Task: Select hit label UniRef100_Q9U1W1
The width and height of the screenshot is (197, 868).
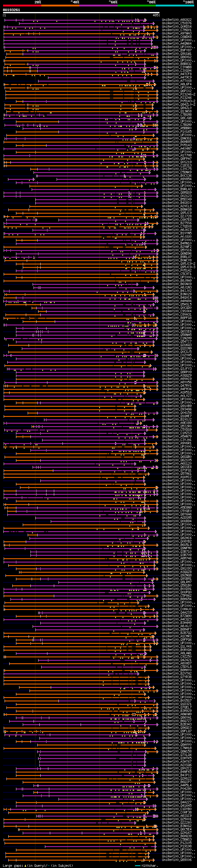Action: tap(177, 54)
